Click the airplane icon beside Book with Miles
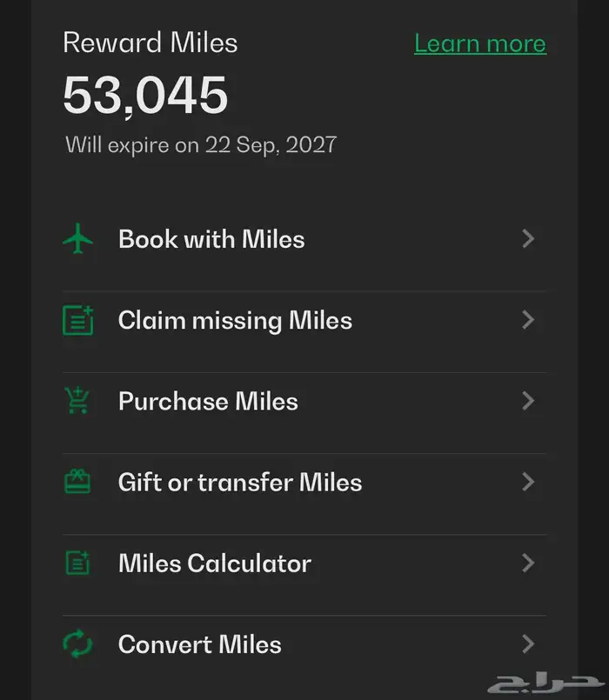This screenshot has width=609, height=700. pyautogui.click(x=78, y=239)
